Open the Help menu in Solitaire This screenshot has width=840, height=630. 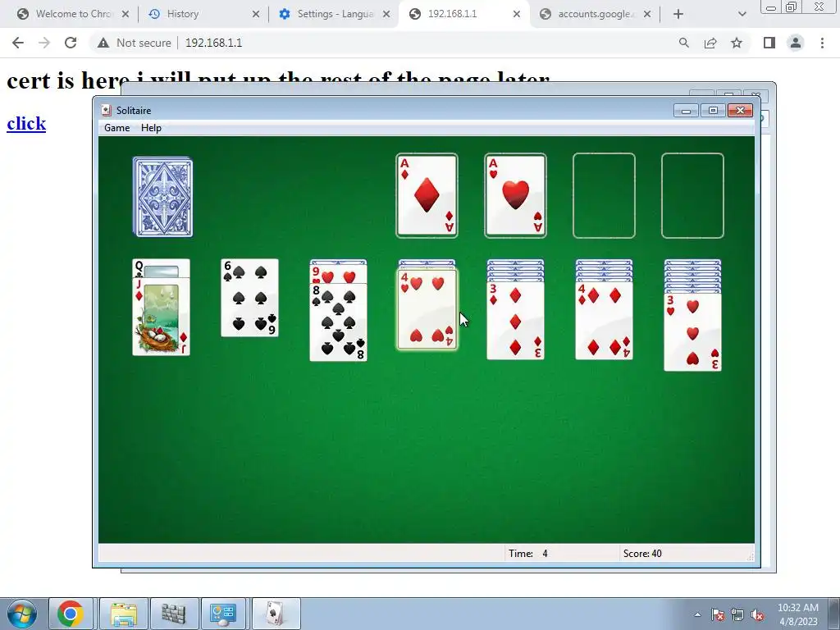151,127
